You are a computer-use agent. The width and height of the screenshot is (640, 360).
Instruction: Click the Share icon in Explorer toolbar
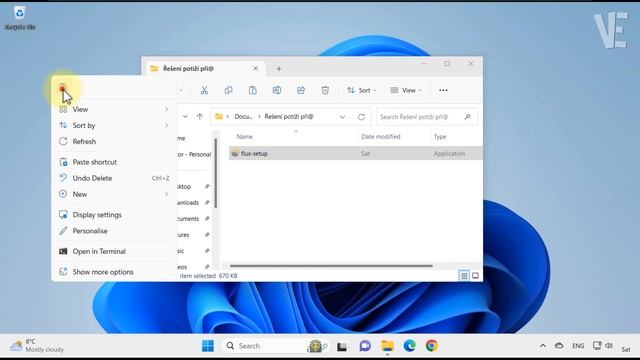(301, 90)
